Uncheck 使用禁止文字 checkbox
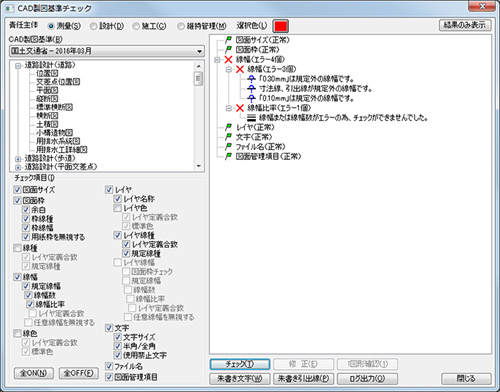 pyautogui.click(x=117, y=355)
